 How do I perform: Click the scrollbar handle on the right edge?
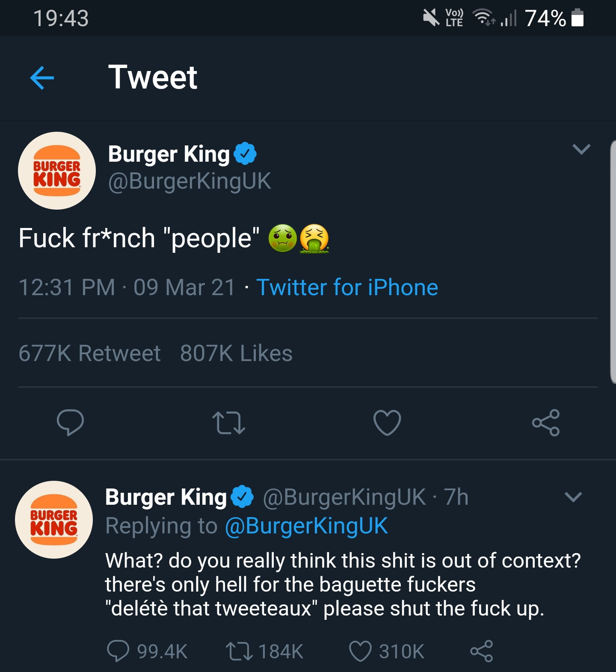tap(613, 261)
